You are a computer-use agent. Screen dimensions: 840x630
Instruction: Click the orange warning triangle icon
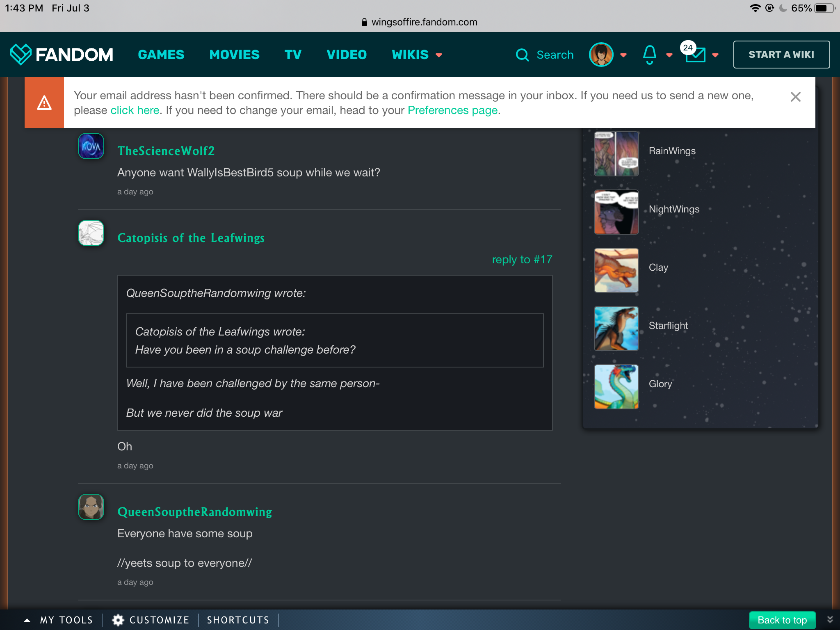coord(44,103)
